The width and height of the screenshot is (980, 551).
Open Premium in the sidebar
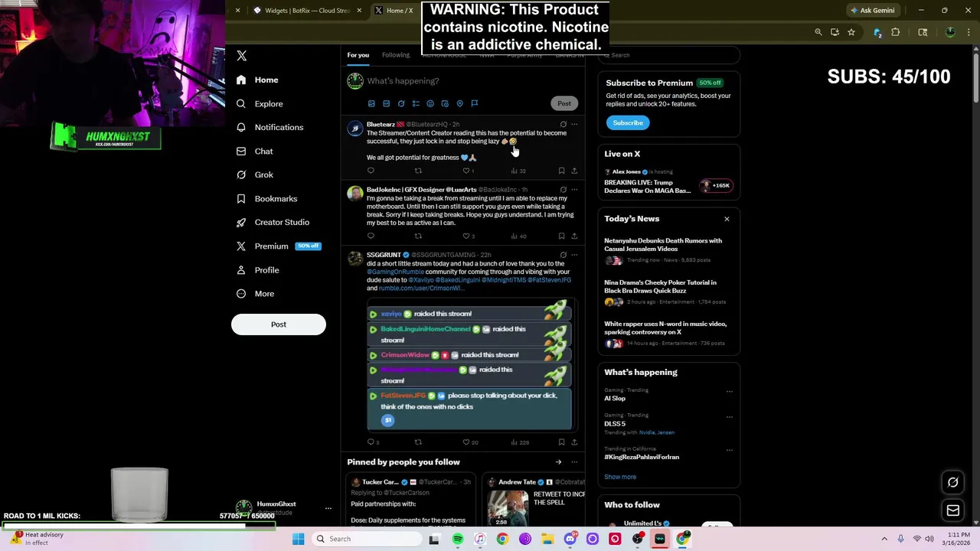pos(277,246)
